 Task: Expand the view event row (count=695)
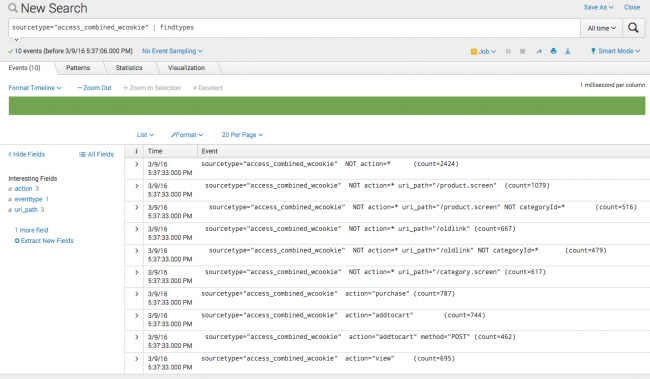coord(136,359)
